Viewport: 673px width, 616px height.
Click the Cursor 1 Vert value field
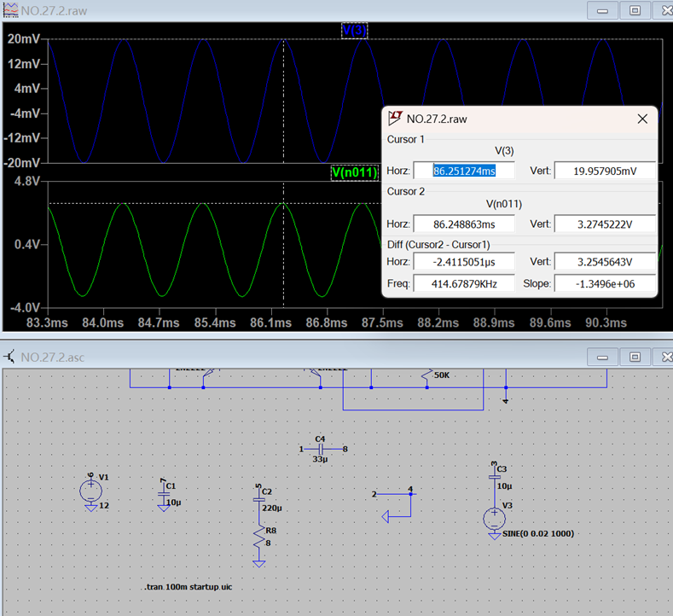pyautogui.click(x=604, y=171)
